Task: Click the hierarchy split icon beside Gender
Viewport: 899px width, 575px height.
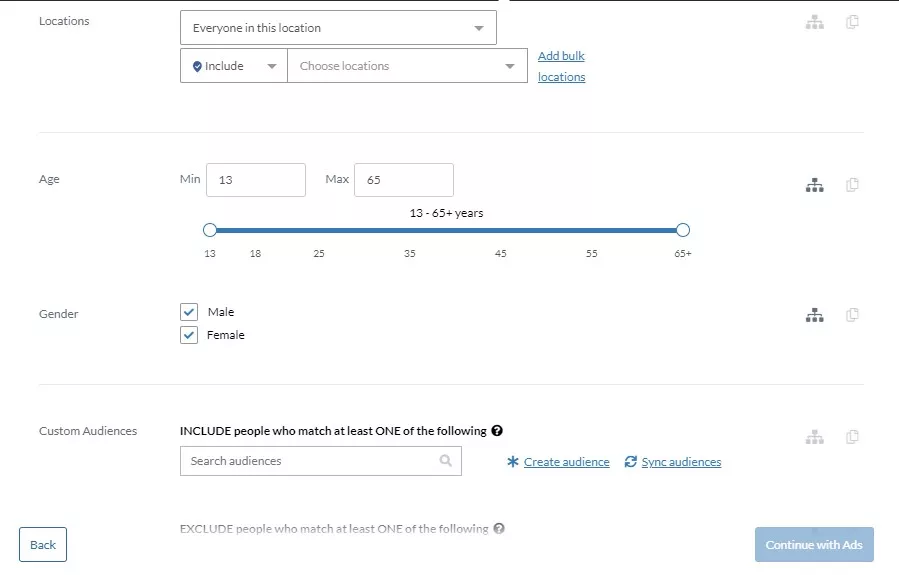Action: [x=814, y=315]
